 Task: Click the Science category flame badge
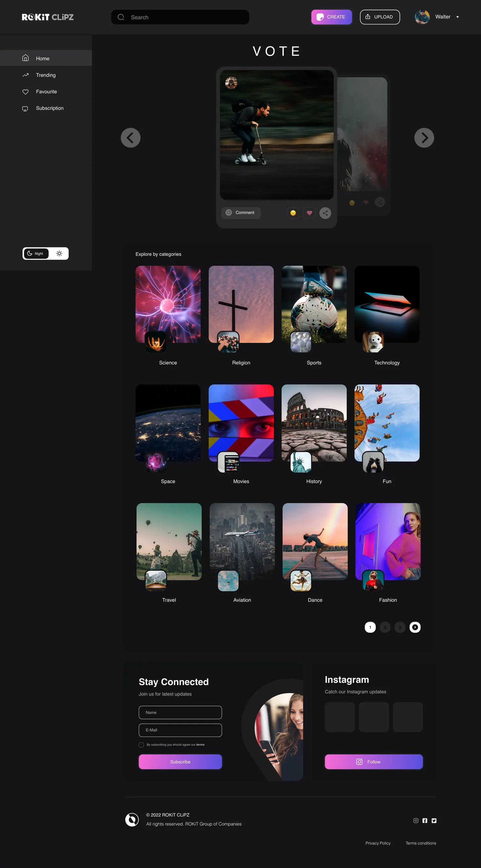(x=156, y=342)
